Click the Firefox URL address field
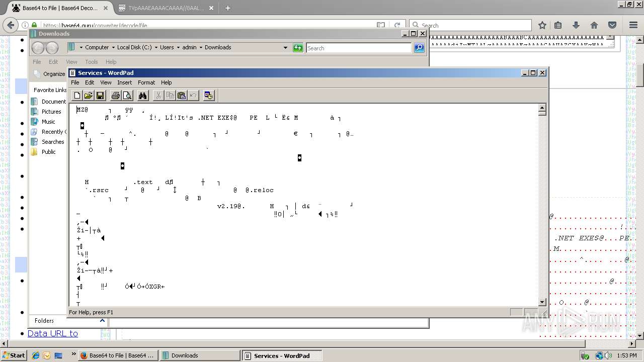This screenshot has height=362, width=644. (208, 25)
